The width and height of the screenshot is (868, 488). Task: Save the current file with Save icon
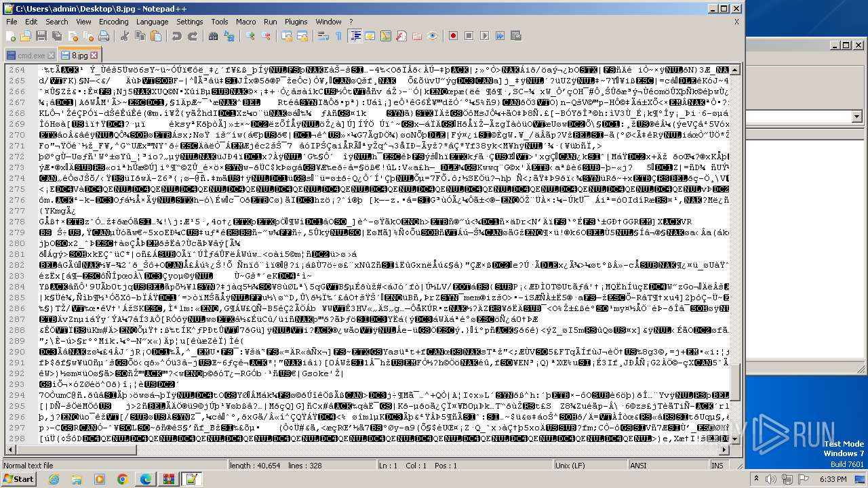coord(41,36)
